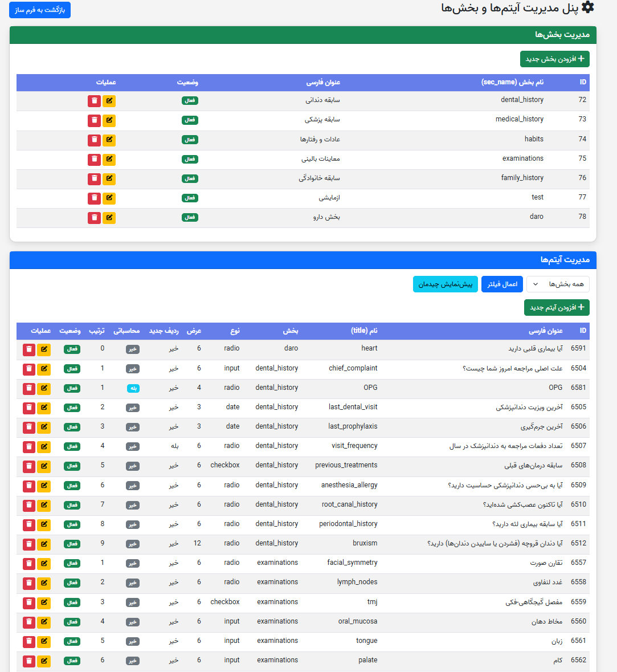Delete the last_dental_visit item
Screen dimensions: 617x672
click(29, 408)
